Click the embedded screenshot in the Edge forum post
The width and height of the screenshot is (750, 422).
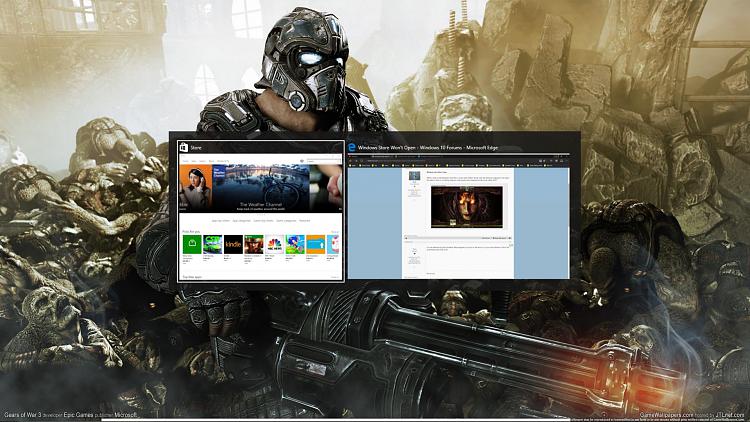point(467,207)
